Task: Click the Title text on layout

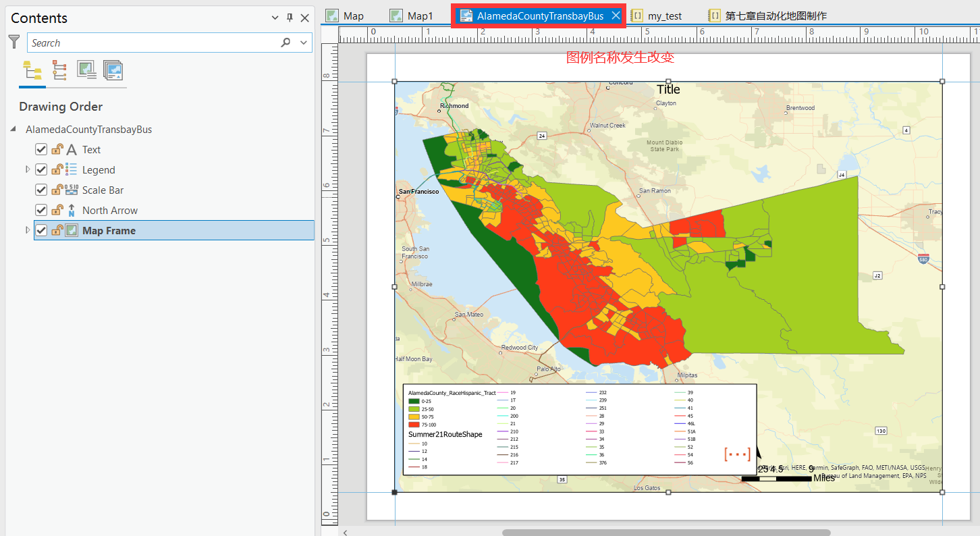Action: click(668, 89)
